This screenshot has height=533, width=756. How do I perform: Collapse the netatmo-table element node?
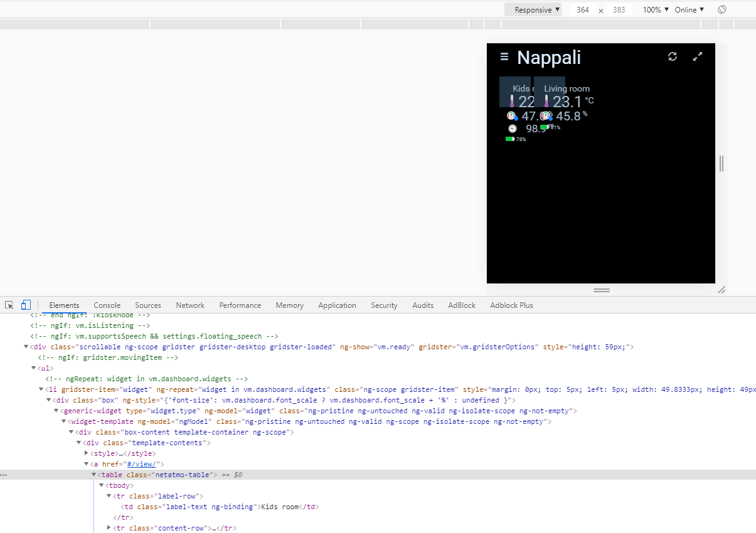point(94,475)
